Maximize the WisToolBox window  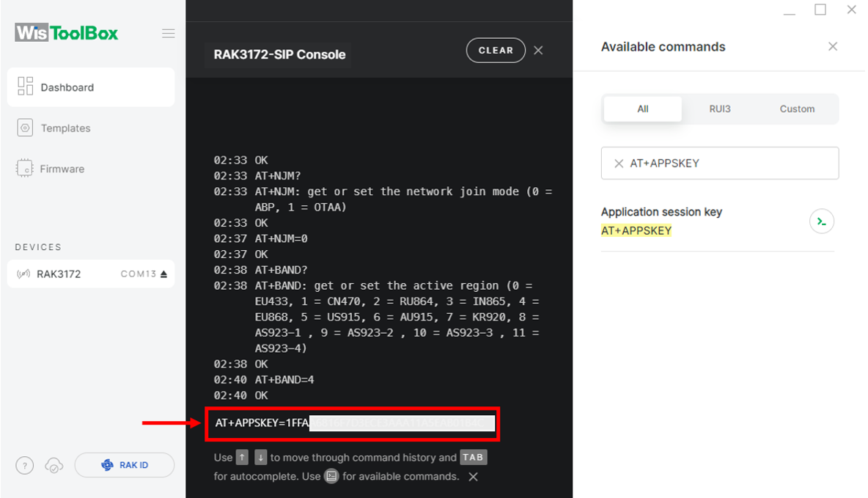coord(820,10)
